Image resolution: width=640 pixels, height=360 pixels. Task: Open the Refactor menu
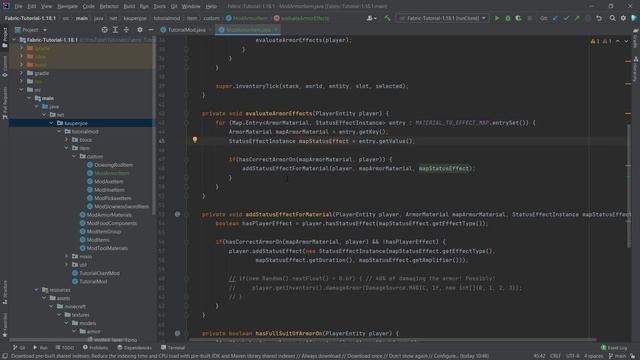tap(109, 6)
